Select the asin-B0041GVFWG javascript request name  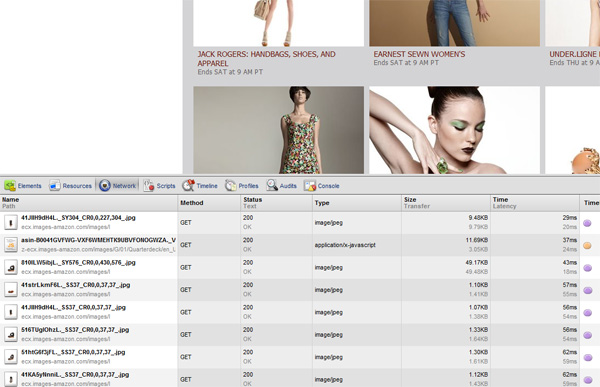98,240
